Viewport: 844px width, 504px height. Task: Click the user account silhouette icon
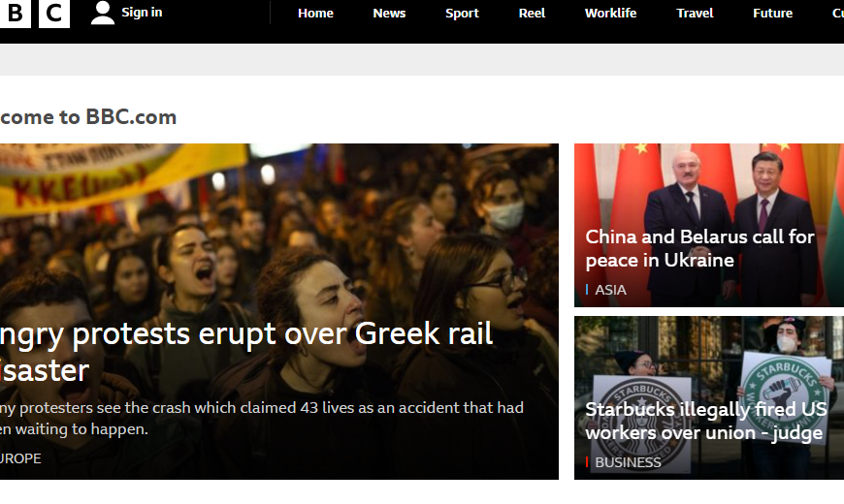[102, 13]
